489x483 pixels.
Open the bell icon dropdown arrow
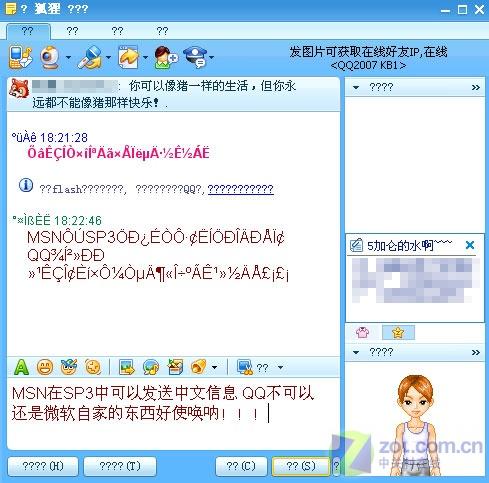215,368
